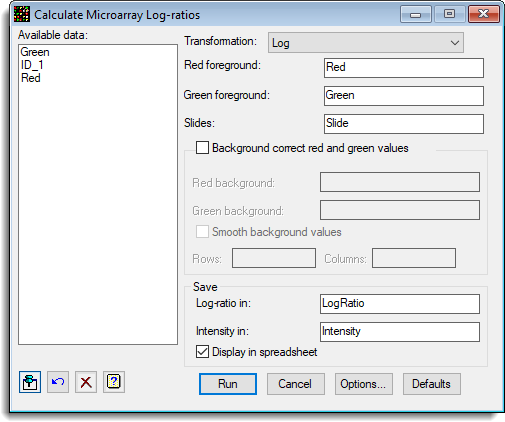
Task: Open the Options dialog
Action: pos(364,384)
